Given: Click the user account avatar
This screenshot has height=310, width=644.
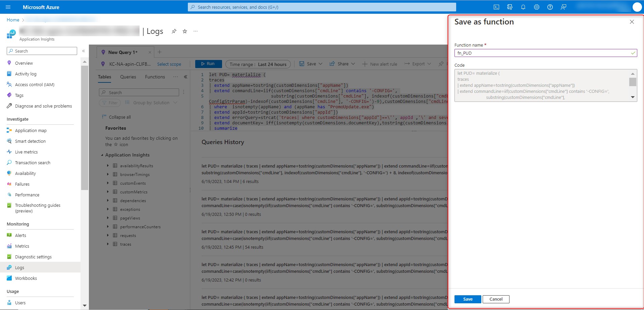Looking at the screenshot, I should pos(637,7).
